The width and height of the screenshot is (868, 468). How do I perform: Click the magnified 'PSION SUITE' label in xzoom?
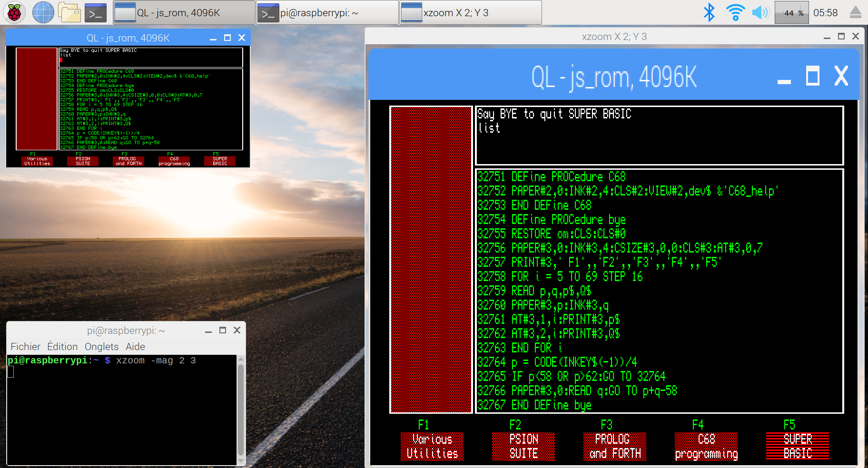click(x=523, y=447)
